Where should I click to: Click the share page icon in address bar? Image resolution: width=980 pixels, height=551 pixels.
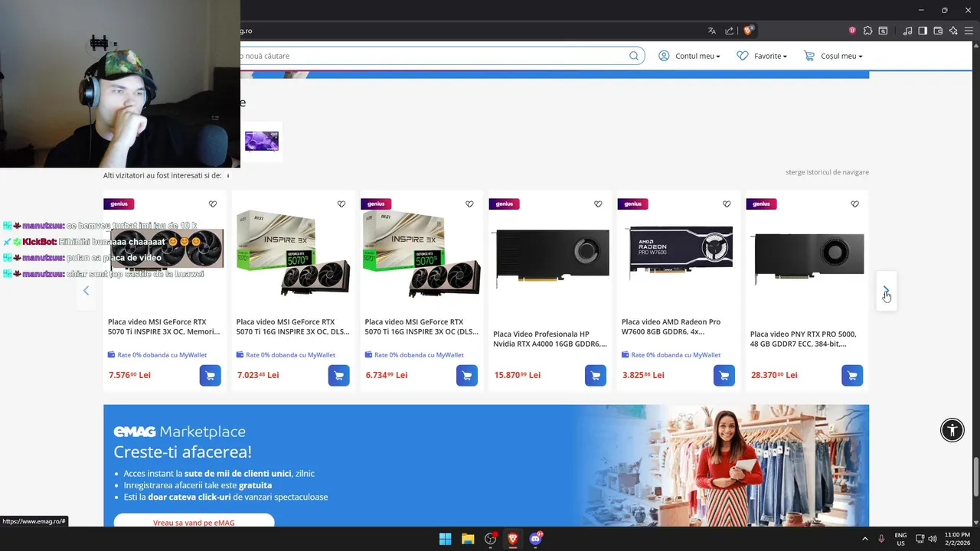point(729,31)
